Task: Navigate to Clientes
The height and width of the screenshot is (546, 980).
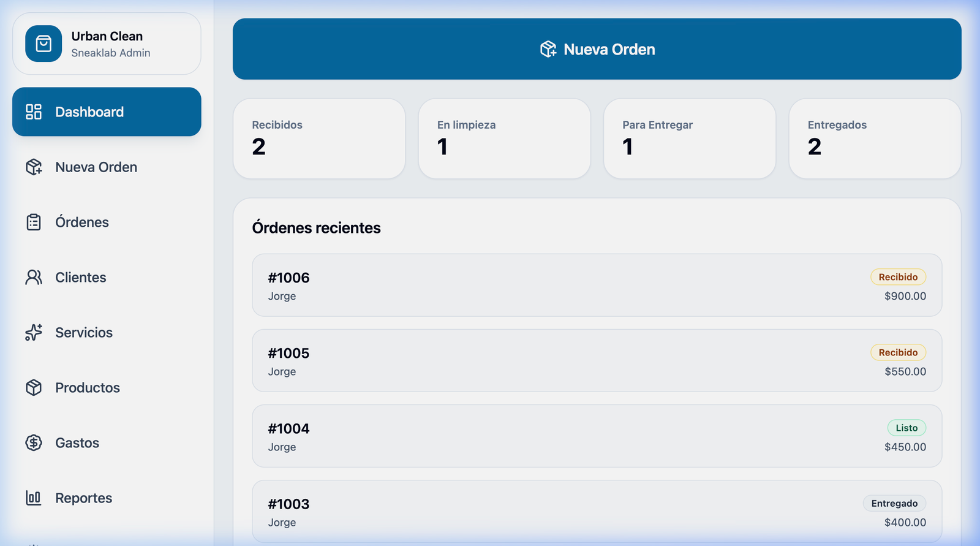Action: coord(107,277)
